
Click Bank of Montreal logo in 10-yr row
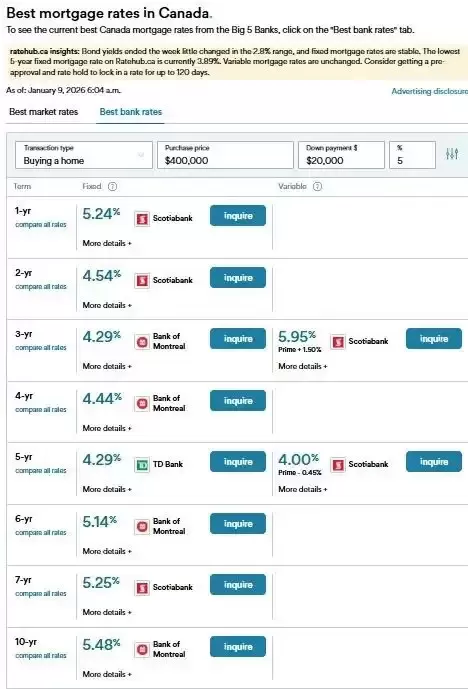click(x=142, y=649)
